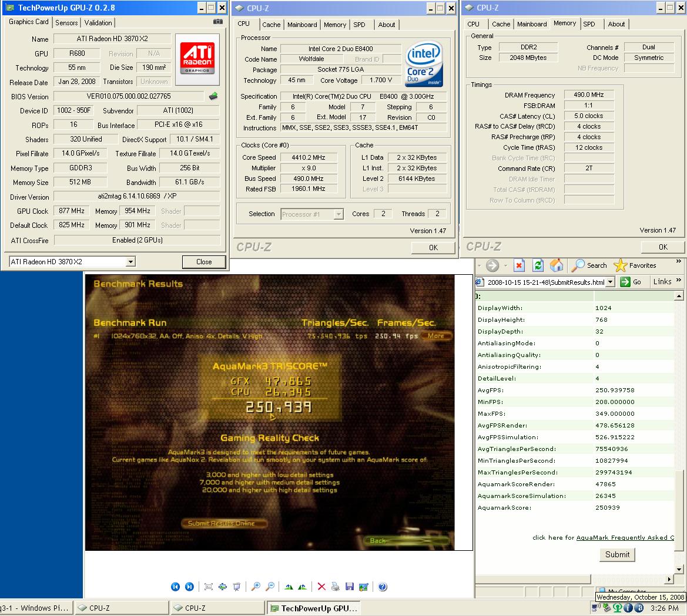
Task: Click the vertical scrollbar up arrow in browser
Action: tap(679, 296)
